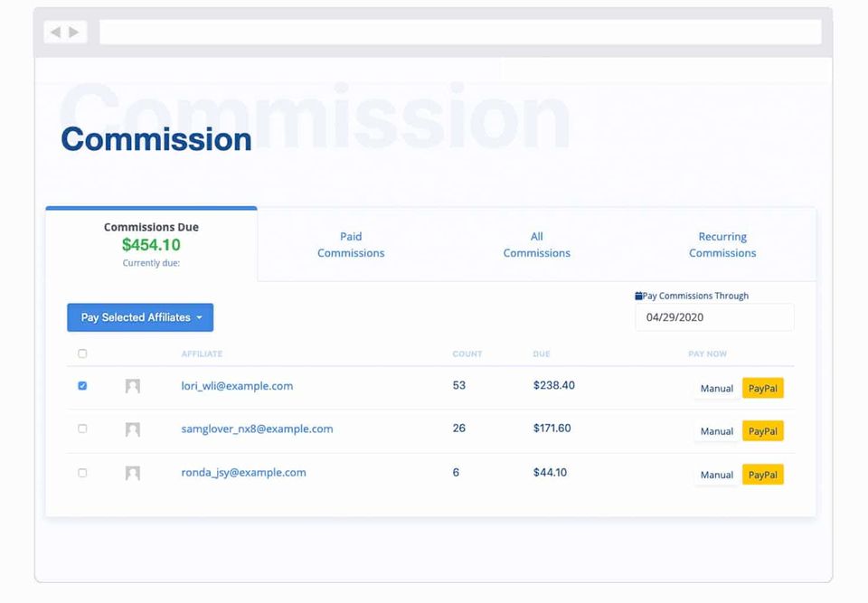Click the browser back arrow
Screen dimensions: 868x603
[55, 33]
